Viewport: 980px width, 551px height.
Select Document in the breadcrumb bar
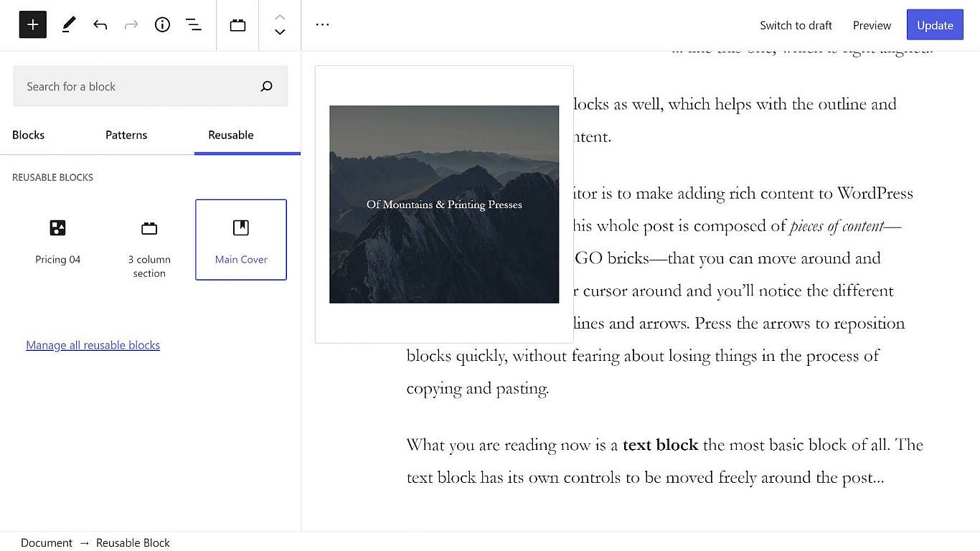tap(46, 542)
